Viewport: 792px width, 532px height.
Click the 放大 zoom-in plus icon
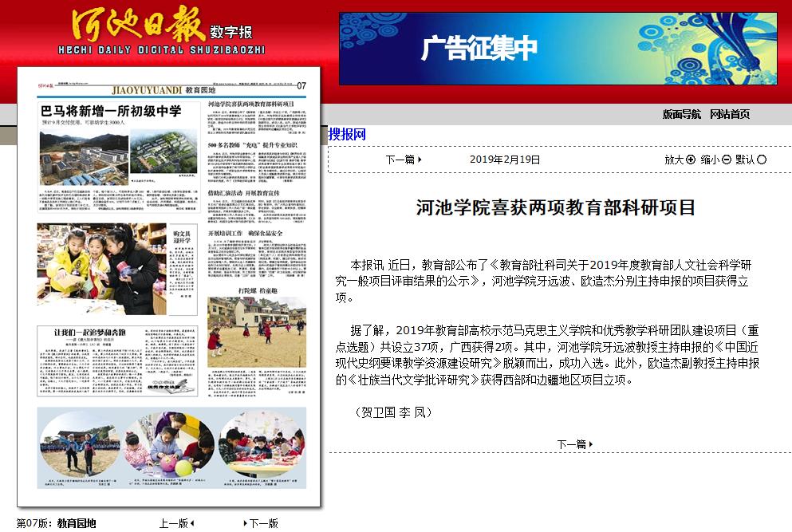(691, 160)
